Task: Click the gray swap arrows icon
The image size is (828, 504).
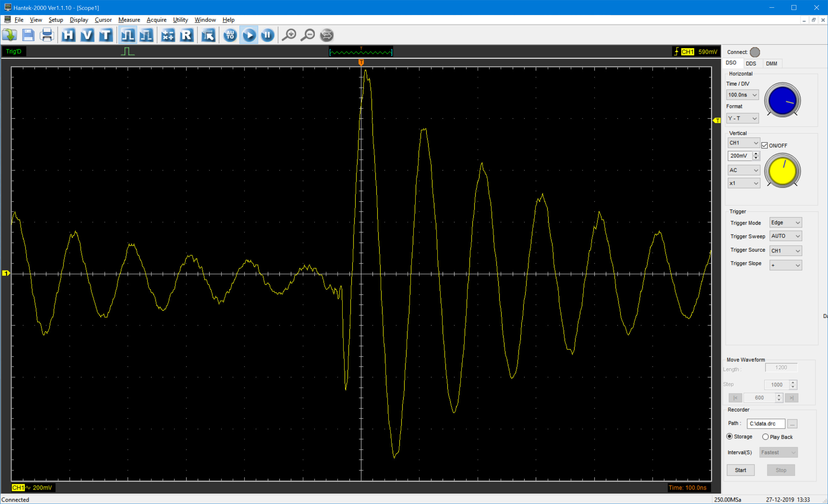Action: point(327,35)
